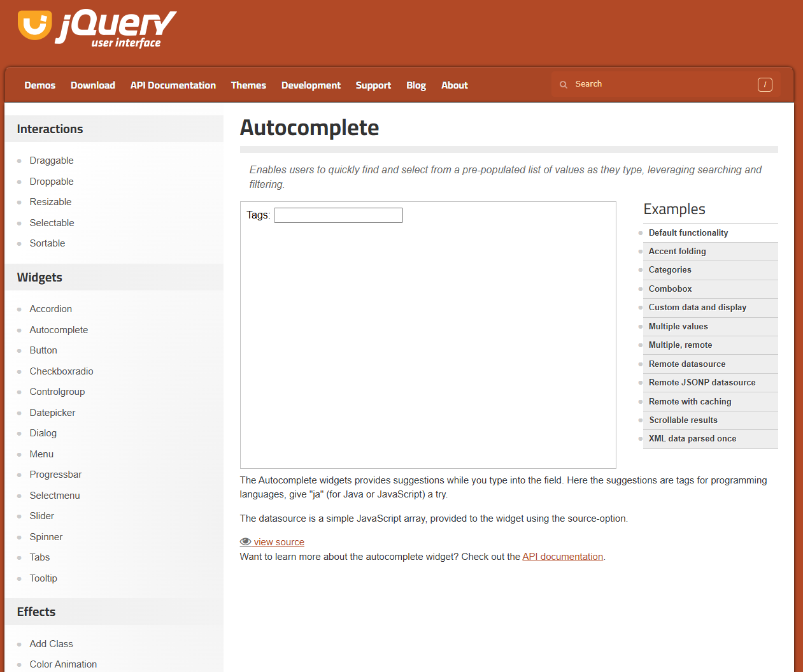
Task: Open the Spinner widget demo
Action: tap(46, 537)
